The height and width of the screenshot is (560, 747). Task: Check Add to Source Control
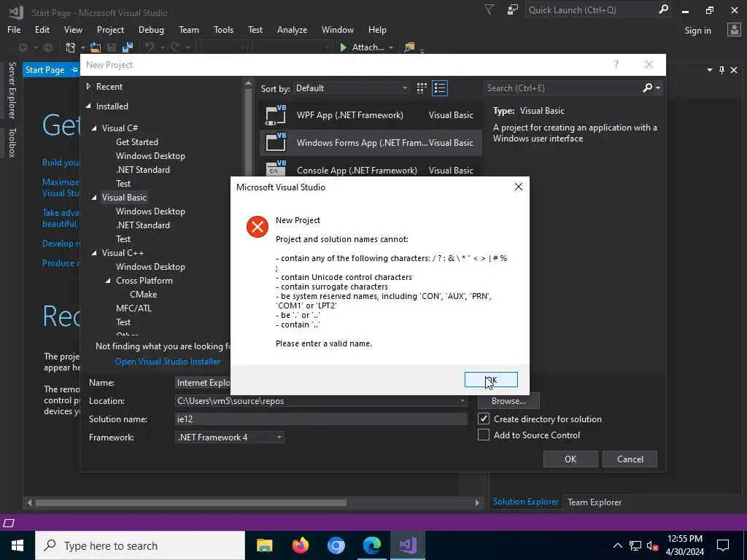click(x=484, y=435)
